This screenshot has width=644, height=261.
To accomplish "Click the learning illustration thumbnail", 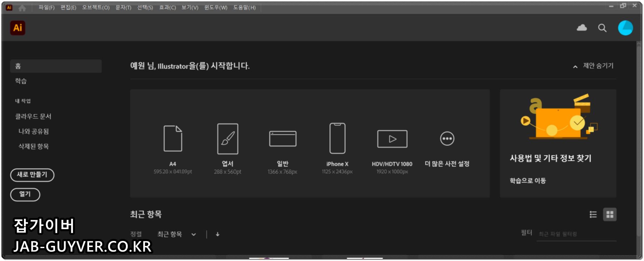I will (x=558, y=117).
